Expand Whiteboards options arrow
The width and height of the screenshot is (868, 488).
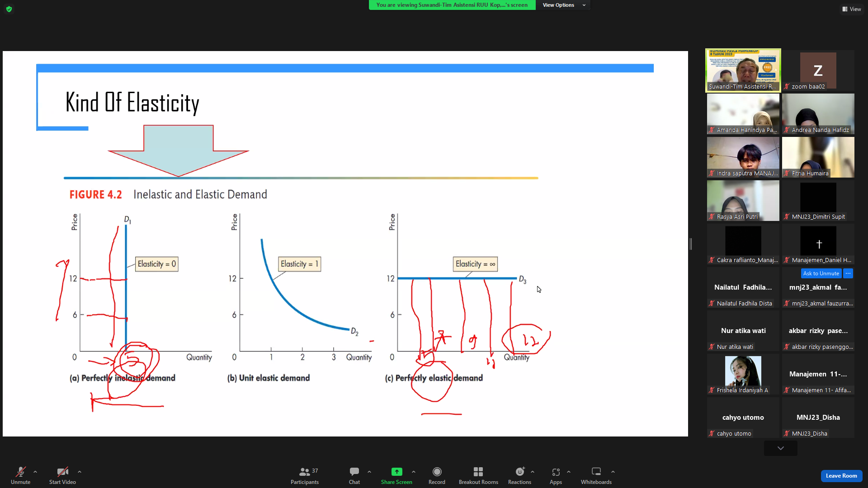click(x=613, y=472)
